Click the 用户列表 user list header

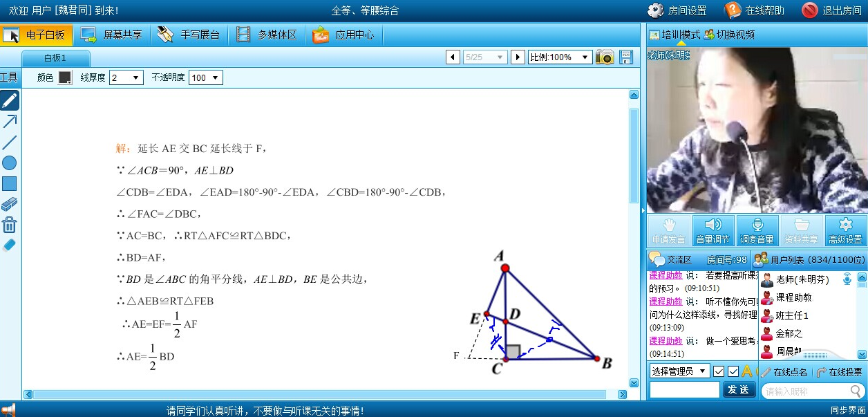pyautogui.click(x=809, y=260)
